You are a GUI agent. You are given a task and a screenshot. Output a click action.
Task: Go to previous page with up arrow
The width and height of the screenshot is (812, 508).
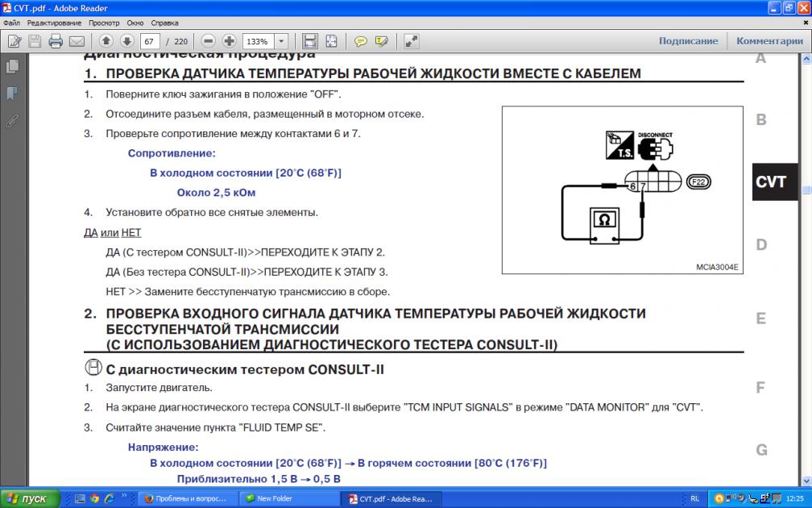click(106, 41)
